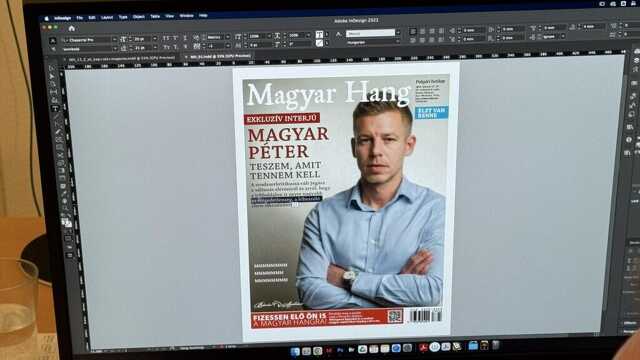
Task: Click the Home icon below the menu bar
Action: [72, 28]
